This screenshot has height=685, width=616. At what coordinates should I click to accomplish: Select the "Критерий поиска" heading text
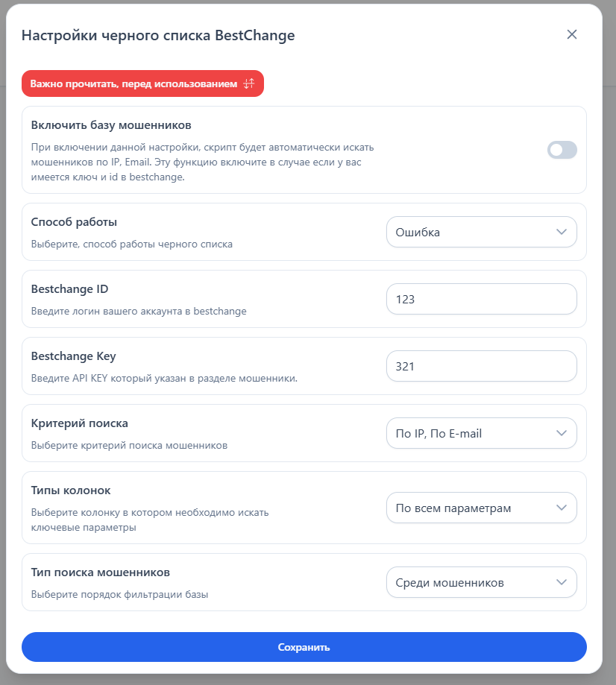coord(80,423)
